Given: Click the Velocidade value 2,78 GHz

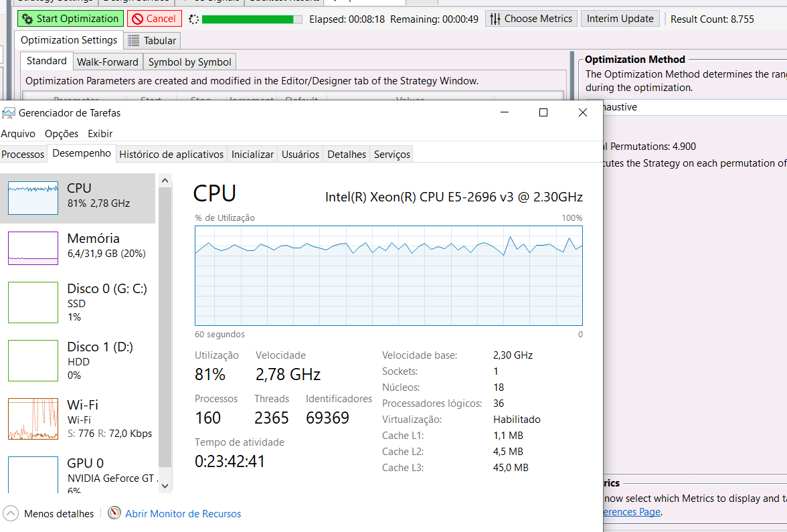Looking at the screenshot, I should 288,375.
